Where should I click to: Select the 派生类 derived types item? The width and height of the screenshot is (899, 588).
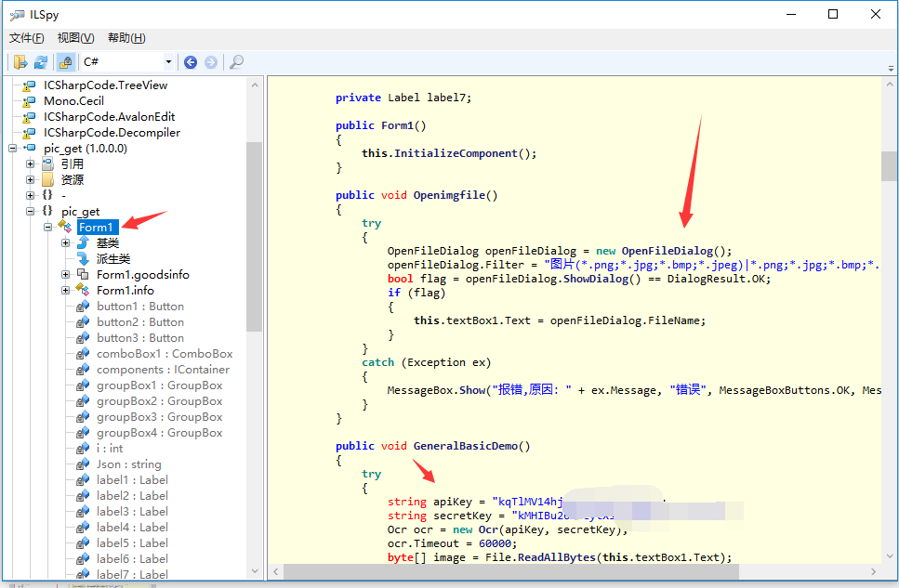pyautogui.click(x=112, y=259)
